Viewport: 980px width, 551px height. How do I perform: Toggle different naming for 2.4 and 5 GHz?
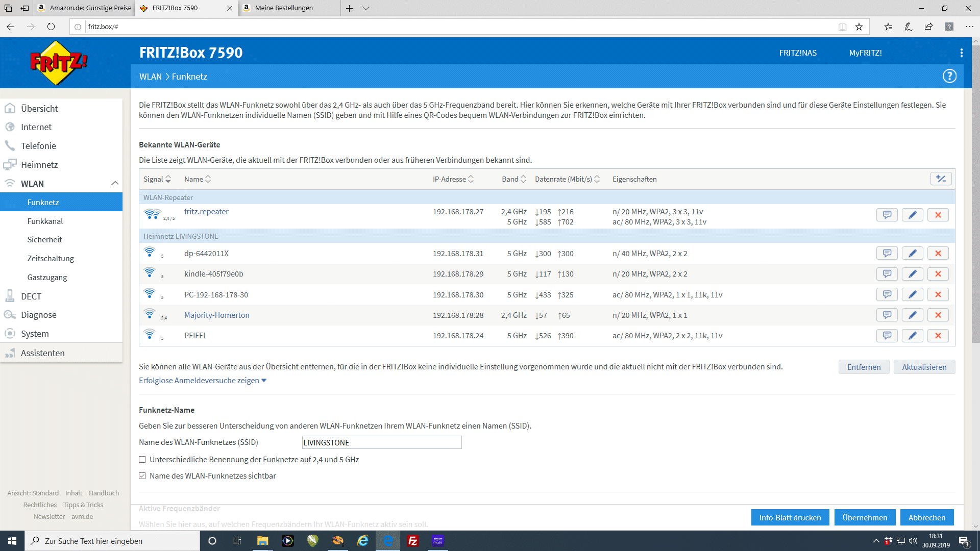(142, 460)
